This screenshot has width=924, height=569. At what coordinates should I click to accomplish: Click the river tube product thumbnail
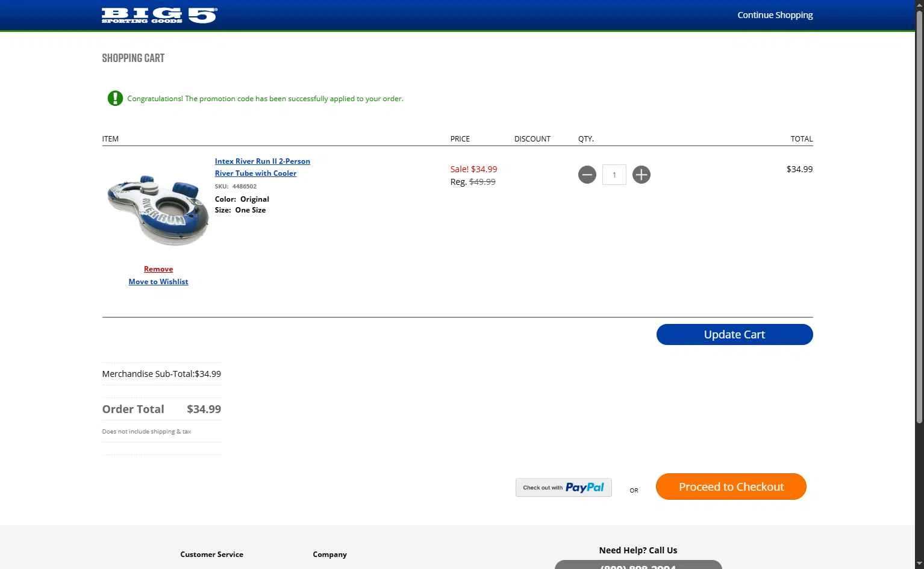tap(158, 210)
